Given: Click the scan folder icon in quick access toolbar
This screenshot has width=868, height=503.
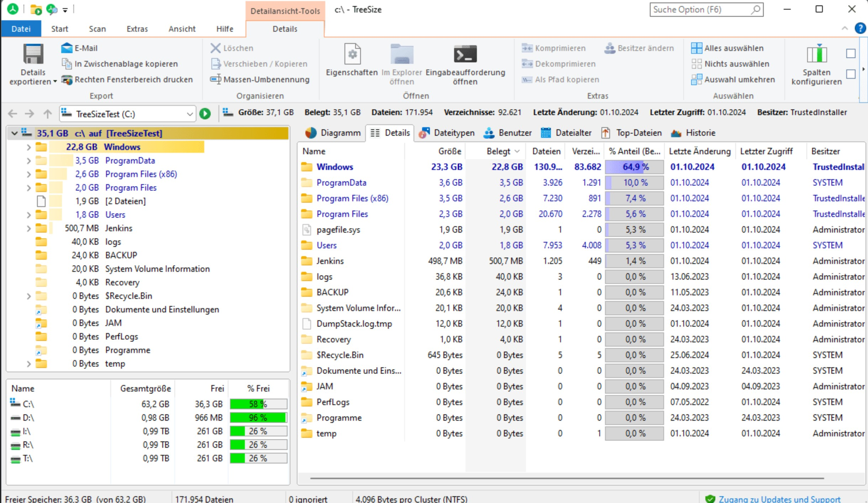Looking at the screenshot, I should pyautogui.click(x=36, y=9).
